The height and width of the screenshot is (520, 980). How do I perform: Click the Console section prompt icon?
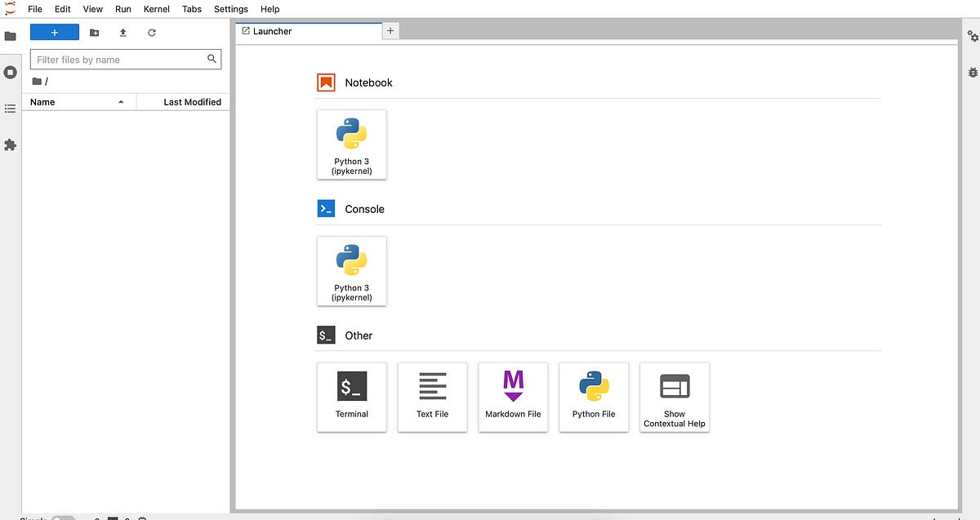[x=327, y=209]
